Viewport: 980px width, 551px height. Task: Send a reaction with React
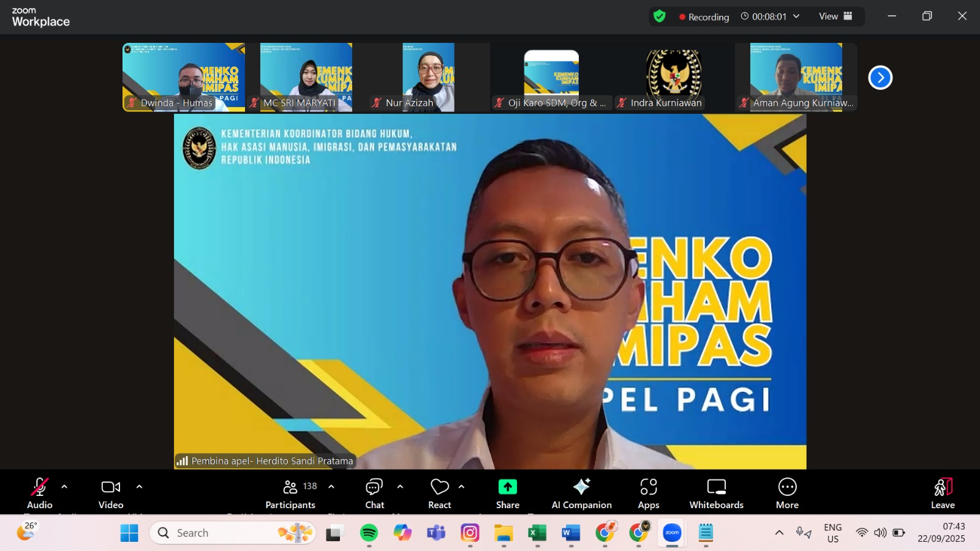tap(439, 493)
